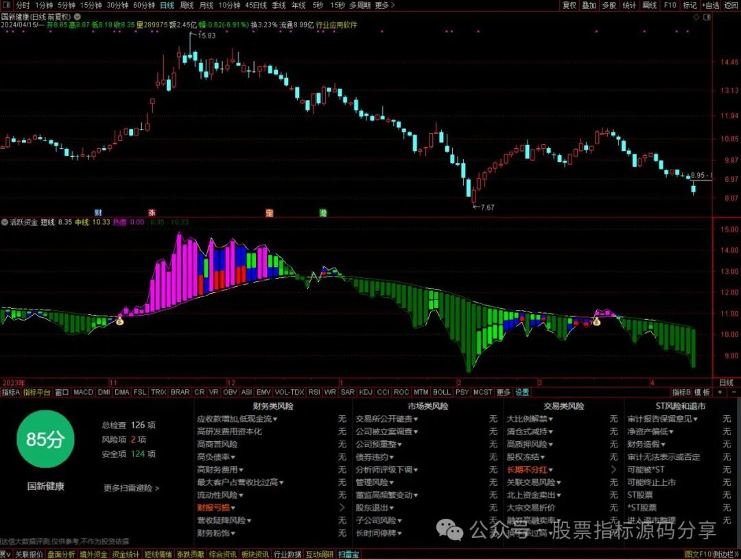Open 更多扫雷避险 link
Screen dimensions: 741x560
coord(131,488)
